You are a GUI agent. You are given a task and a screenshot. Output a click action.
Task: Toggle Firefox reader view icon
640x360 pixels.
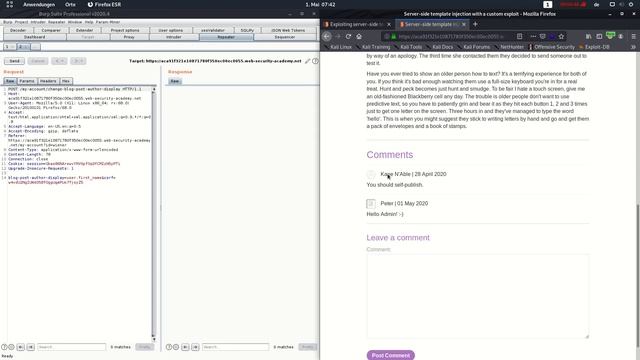[519, 36]
